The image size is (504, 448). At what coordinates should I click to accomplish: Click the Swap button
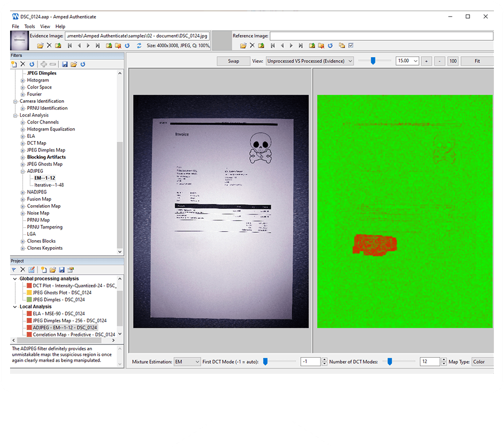tap(233, 61)
